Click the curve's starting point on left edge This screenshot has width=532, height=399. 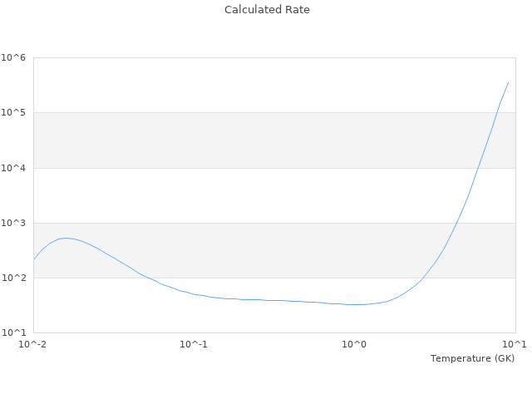pyautogui.click(x=34, y=259)
